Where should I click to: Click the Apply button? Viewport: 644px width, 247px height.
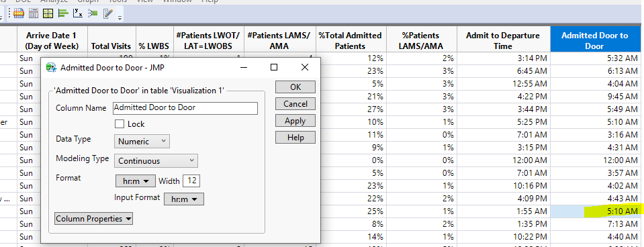295,121
